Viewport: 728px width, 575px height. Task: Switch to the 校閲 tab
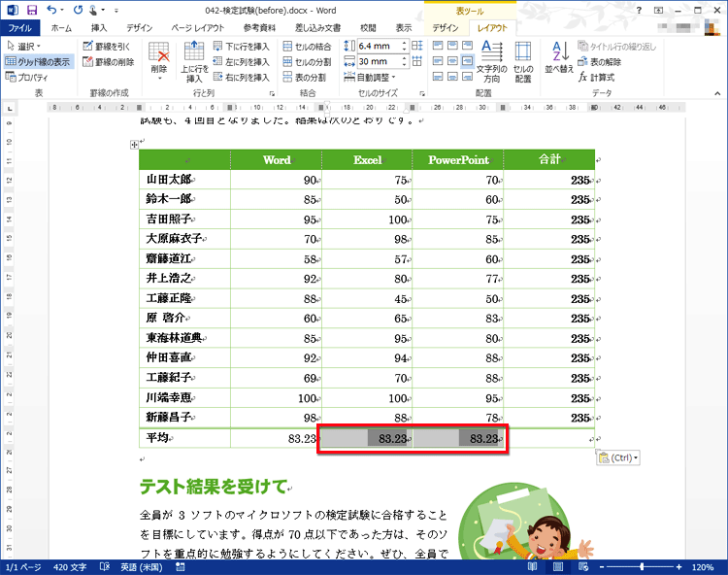click(x=368, y=28)
